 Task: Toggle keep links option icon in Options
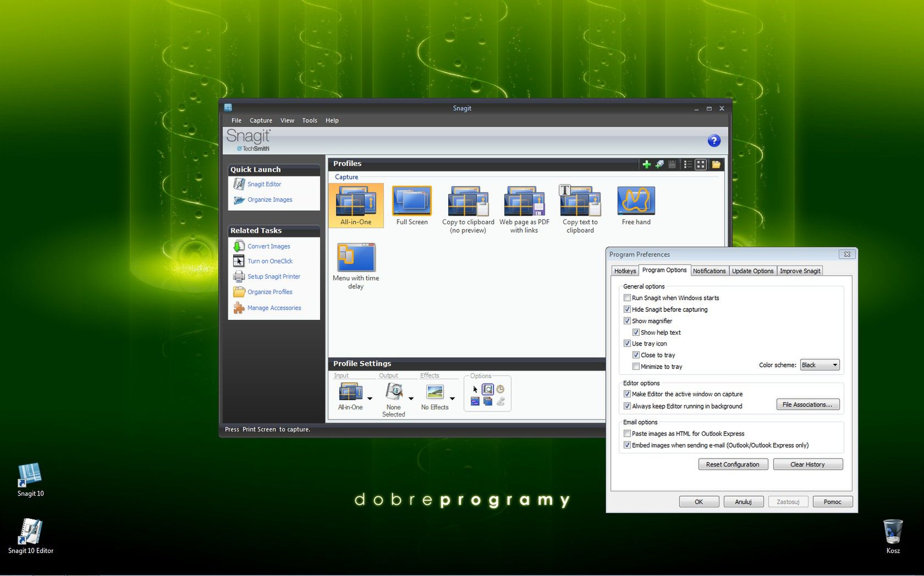point(475,402)
